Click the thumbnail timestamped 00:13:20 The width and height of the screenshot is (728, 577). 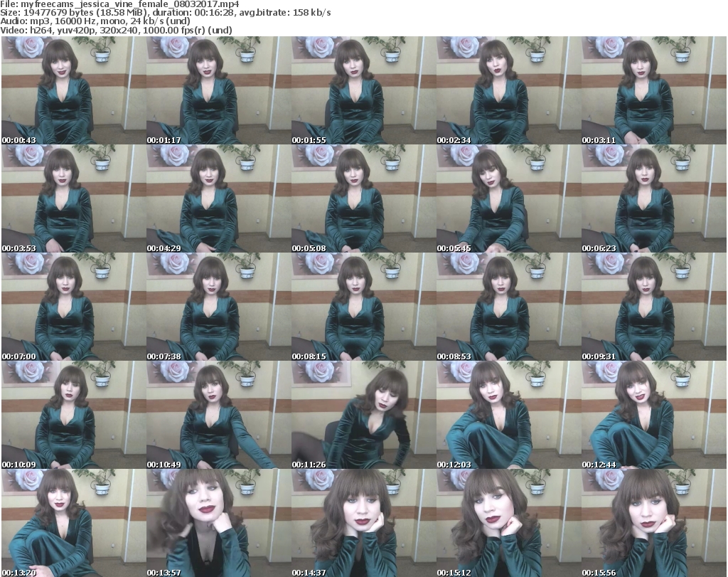click(x=74, y=523)
